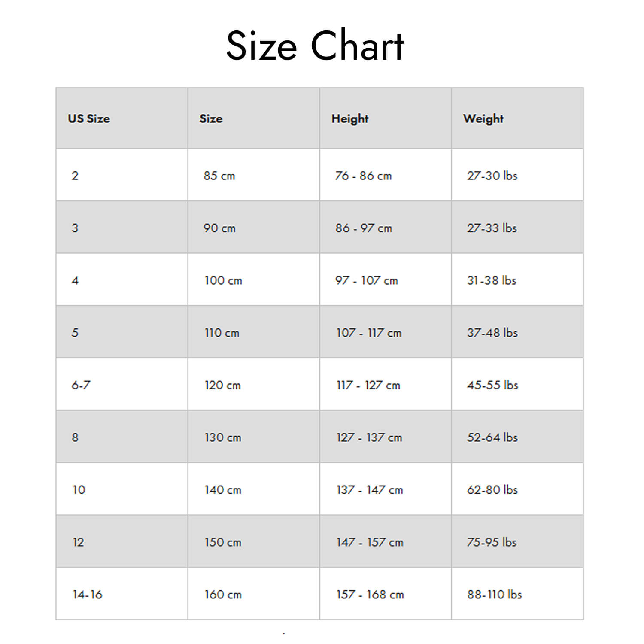
Task: Click the 62-80 lbs weight cell
Action: (x=517, y=489)
